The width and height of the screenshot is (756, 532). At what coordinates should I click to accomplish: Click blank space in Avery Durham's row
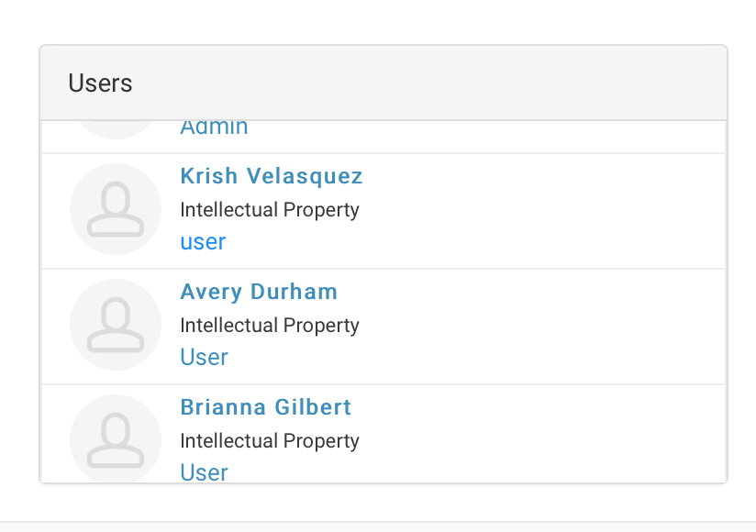(x=550, y=327)
